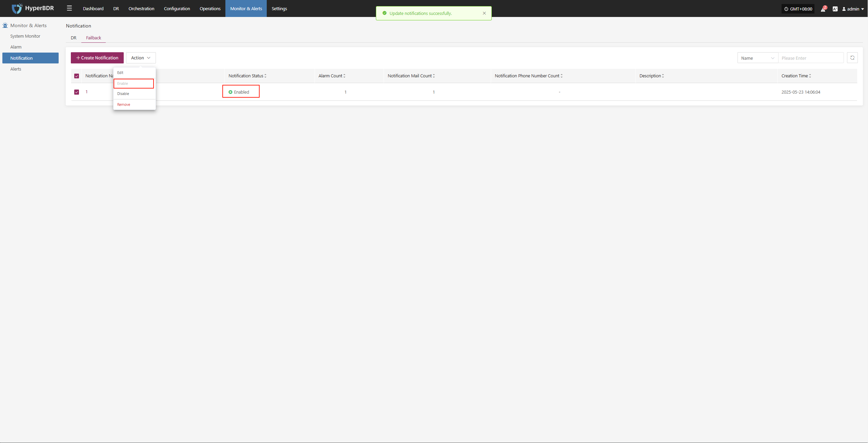
Task: Go to Alerts in sidebar
Action: click(x=16, y=69)
